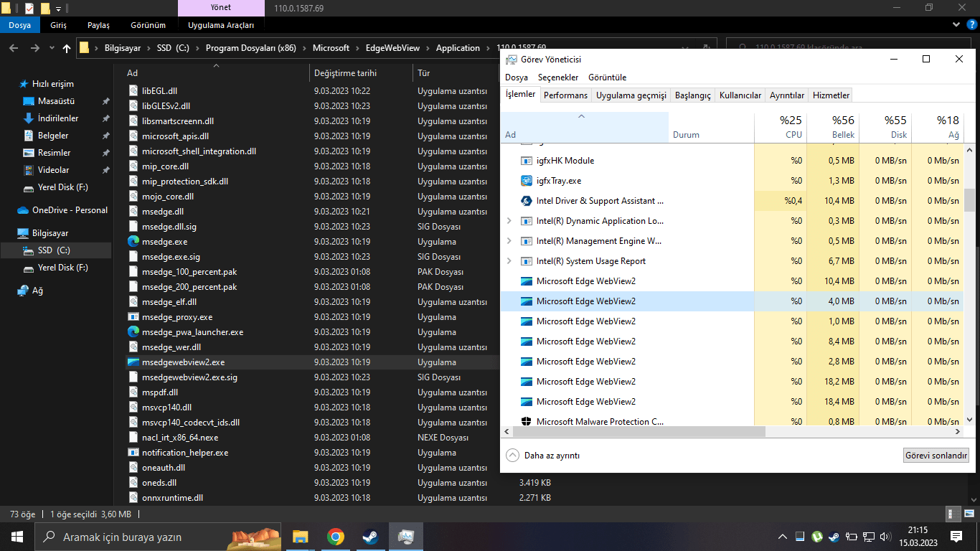
Task: Select the msedge_pwa_launcher.exe icon
Action: click(x=133, y=332)
